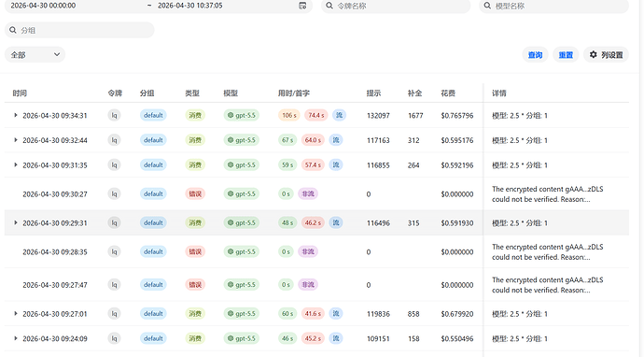Click the lq token badge in 09:30:27 row
The image size is (644, 357).
point(114,193)
